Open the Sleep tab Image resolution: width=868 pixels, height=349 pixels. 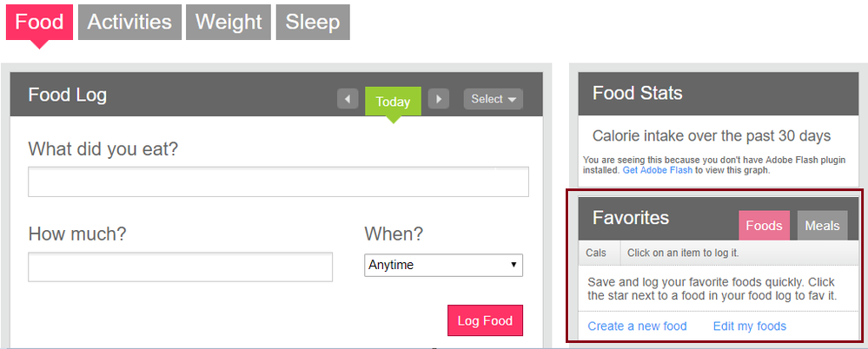[313, 23]
